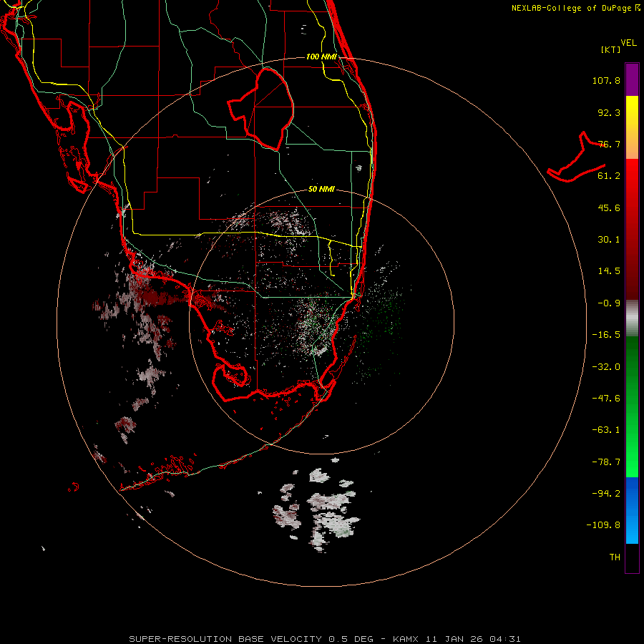
Task: Click the purple segment of the velocity color bar
Action: click(632, 79)
